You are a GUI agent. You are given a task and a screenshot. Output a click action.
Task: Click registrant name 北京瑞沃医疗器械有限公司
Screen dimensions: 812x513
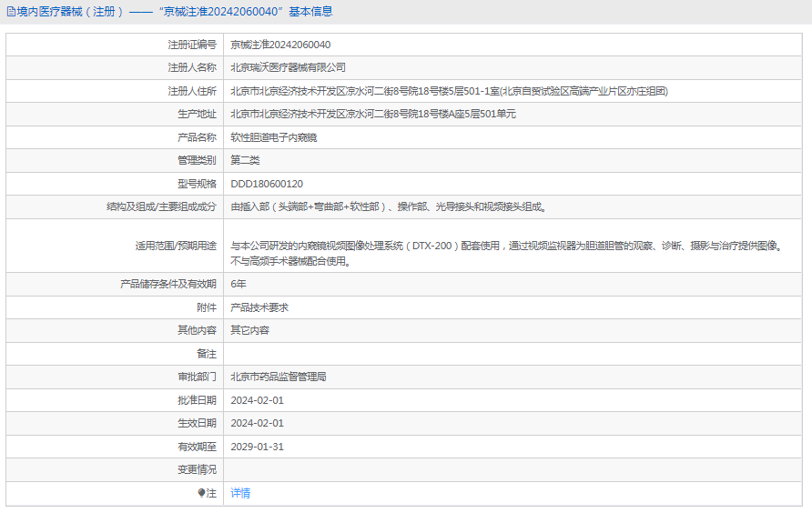(288, 68)
